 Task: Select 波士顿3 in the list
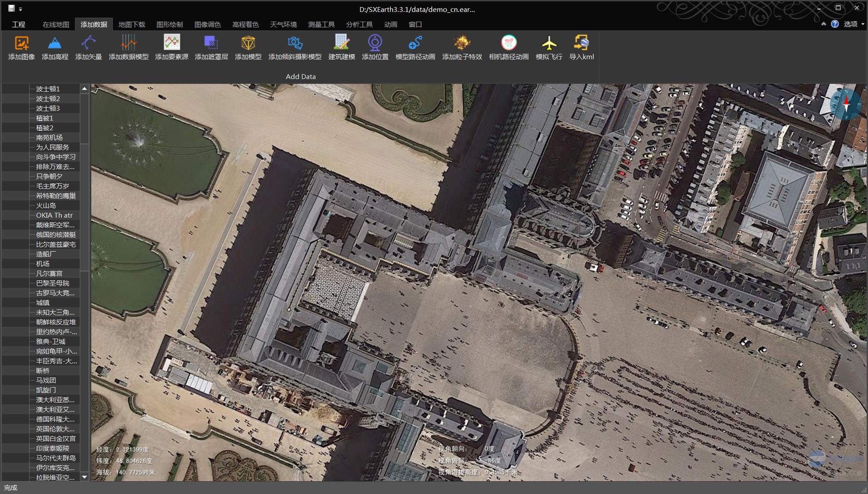pyautogui.click(x=48, y=108)
